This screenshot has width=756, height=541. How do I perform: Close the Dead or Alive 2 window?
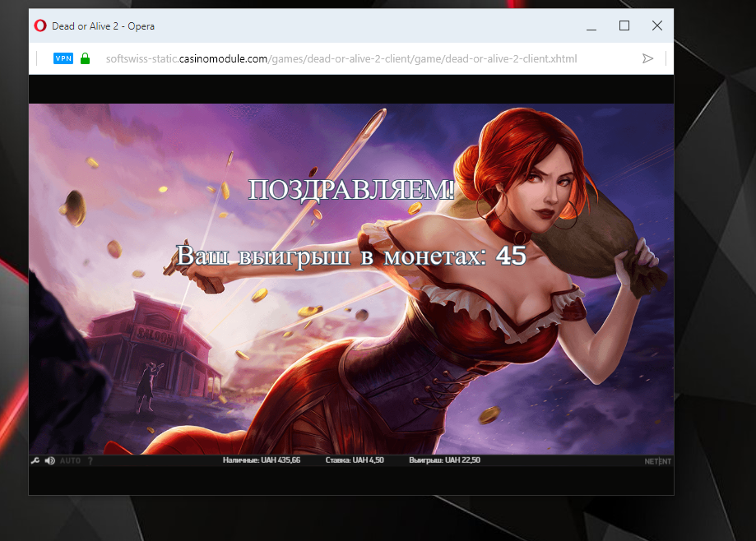coord(657,25)
